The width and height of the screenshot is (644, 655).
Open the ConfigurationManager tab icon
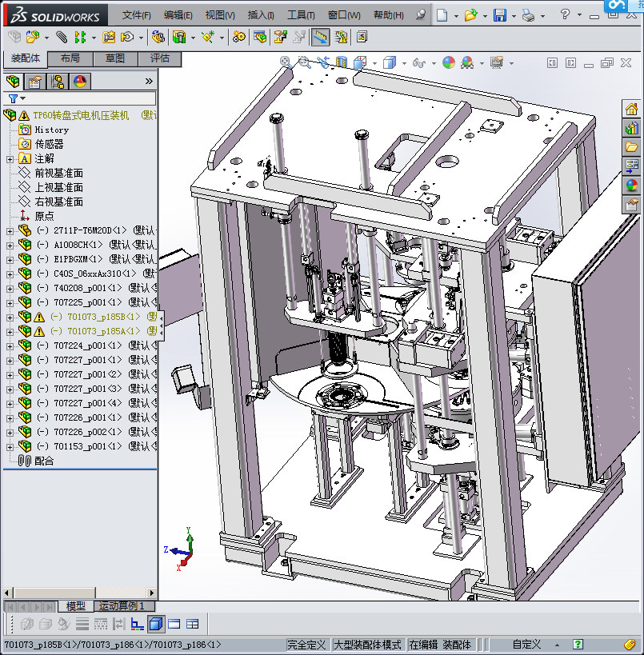tap(57, 81)
